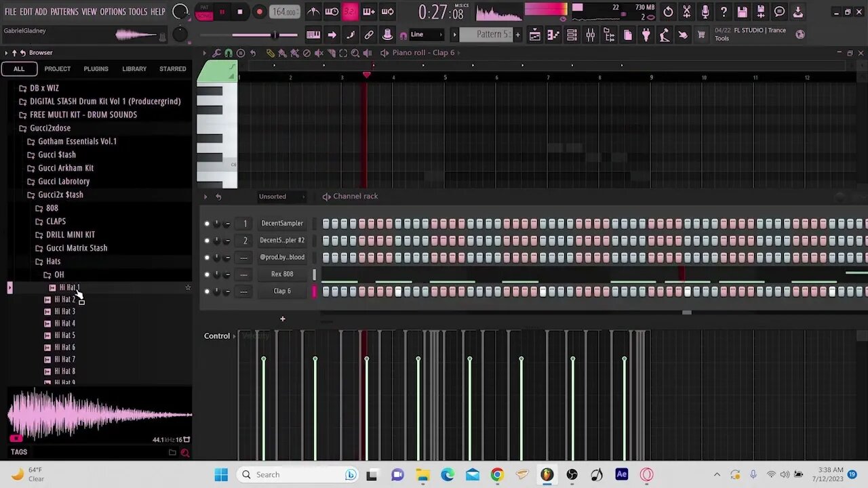This screenshot has height=488, width=868.
Task: Open the plugin picker plug icon
Action: tap(646, 35)
